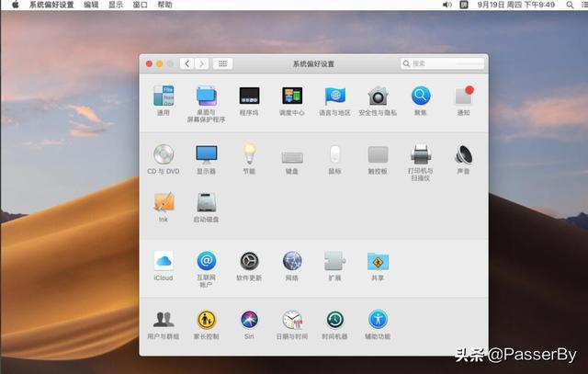588x374 pixels.
Task: Open the 键盘 (Keyboard) pane
Action: pyautogui.click(x=292, y=162)
